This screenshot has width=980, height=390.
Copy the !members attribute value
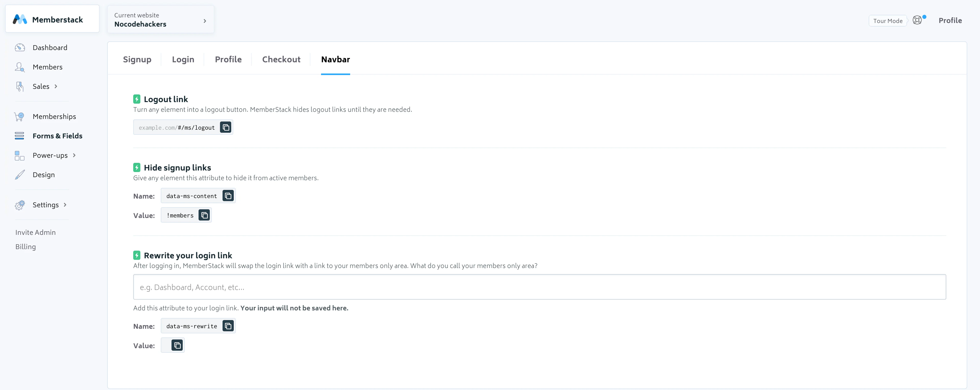(x=204, y=215)
